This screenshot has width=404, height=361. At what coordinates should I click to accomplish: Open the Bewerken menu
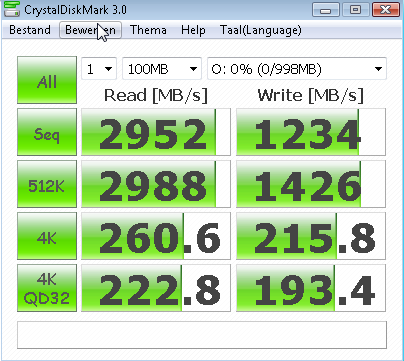click(x=90, y=30)
